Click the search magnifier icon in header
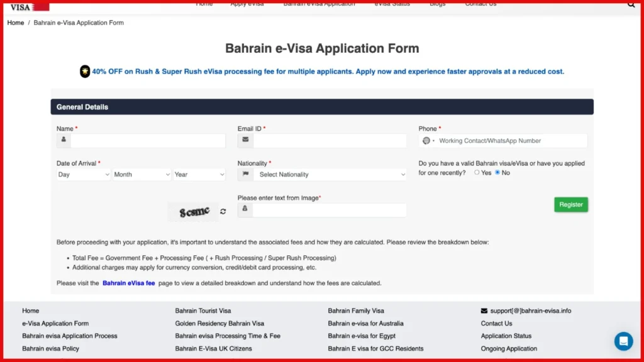The width and height of the screenshot is (644, 362). (x=631, y=4)
